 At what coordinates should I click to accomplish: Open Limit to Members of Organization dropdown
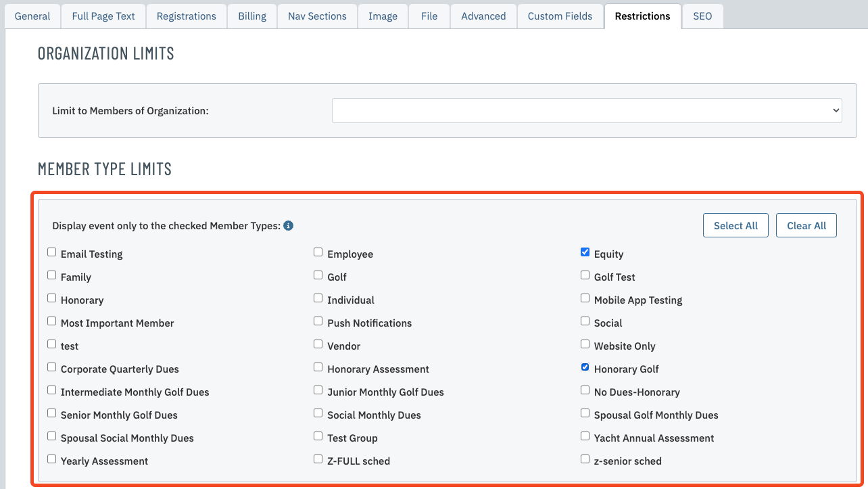587,110
